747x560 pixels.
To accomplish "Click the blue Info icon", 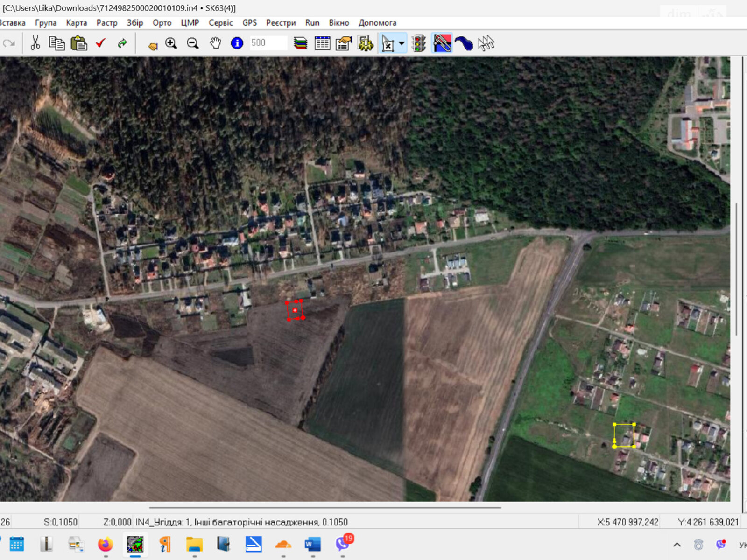I will tap(237, 43).
